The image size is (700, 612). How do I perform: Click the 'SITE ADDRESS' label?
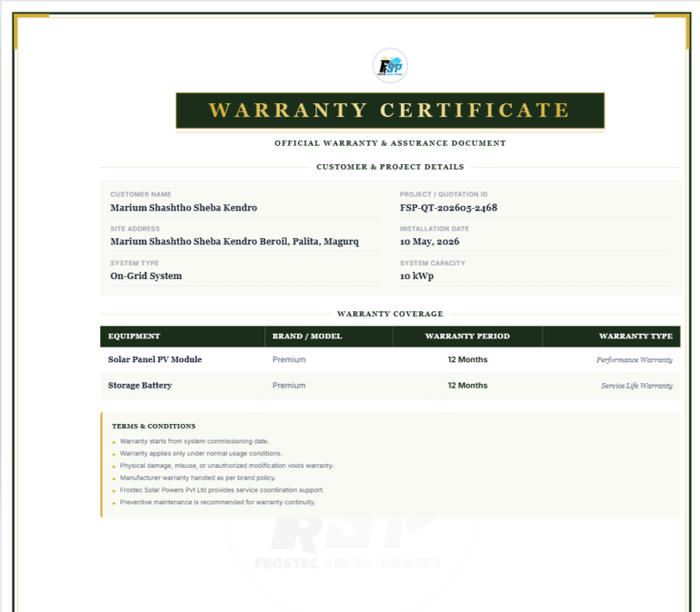click(x=135, y=229)
